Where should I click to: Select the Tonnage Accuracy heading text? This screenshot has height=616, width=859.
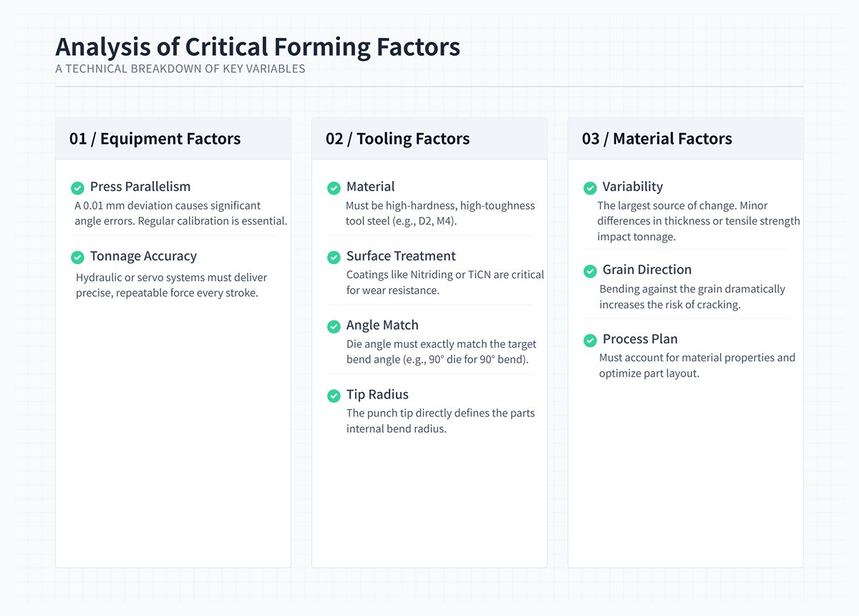[143, 256]
